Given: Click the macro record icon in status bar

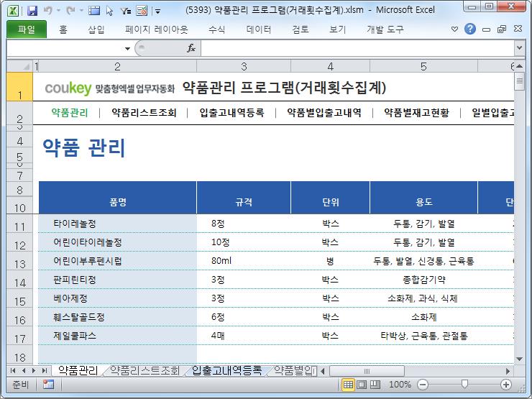Looking at the screenshot, I should coord(48,385).
